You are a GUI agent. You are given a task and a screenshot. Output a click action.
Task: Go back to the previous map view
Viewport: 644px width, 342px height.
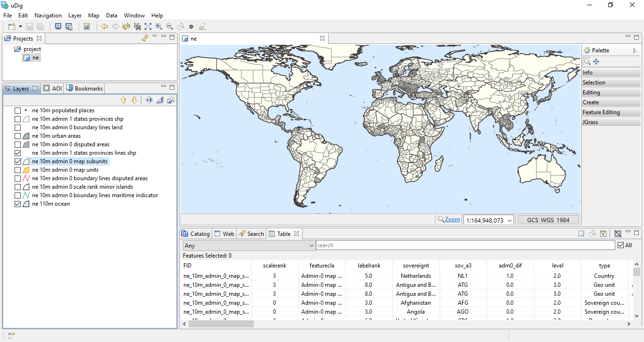click(105, 26)
